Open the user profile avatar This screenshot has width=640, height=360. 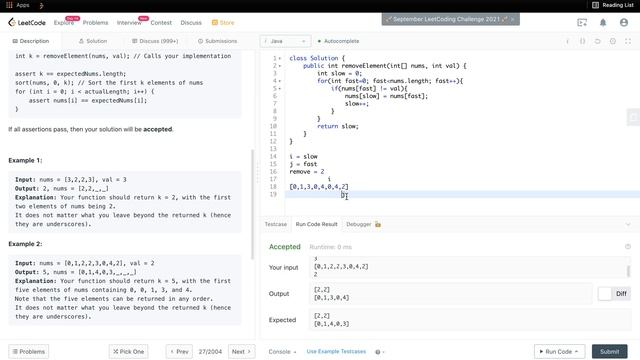point(624,22)
